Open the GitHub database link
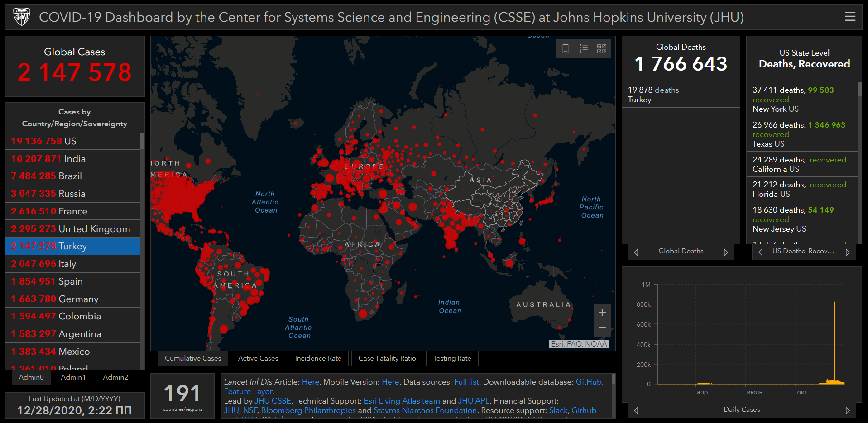Viewport: 868px width, 423px height. click(589, 382)
